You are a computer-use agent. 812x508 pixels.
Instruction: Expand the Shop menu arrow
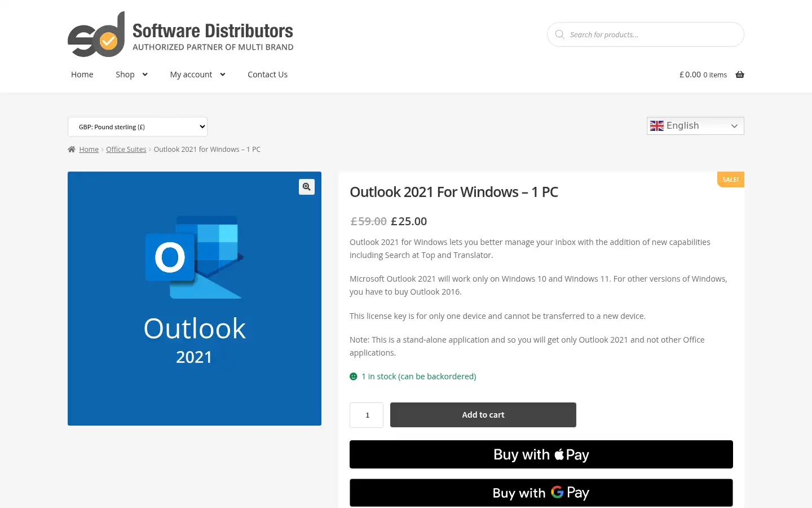pos(145,75)
